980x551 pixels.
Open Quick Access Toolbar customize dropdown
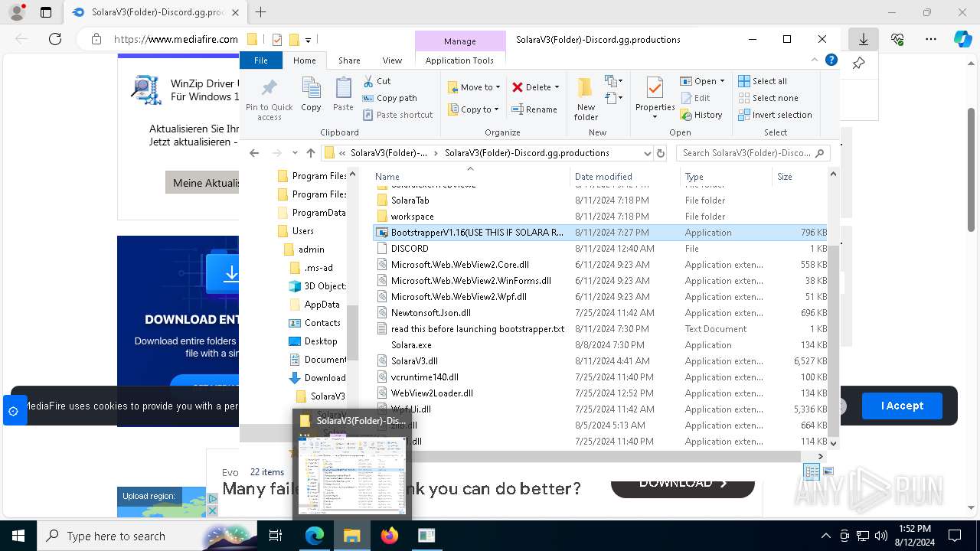click(308, 40)
